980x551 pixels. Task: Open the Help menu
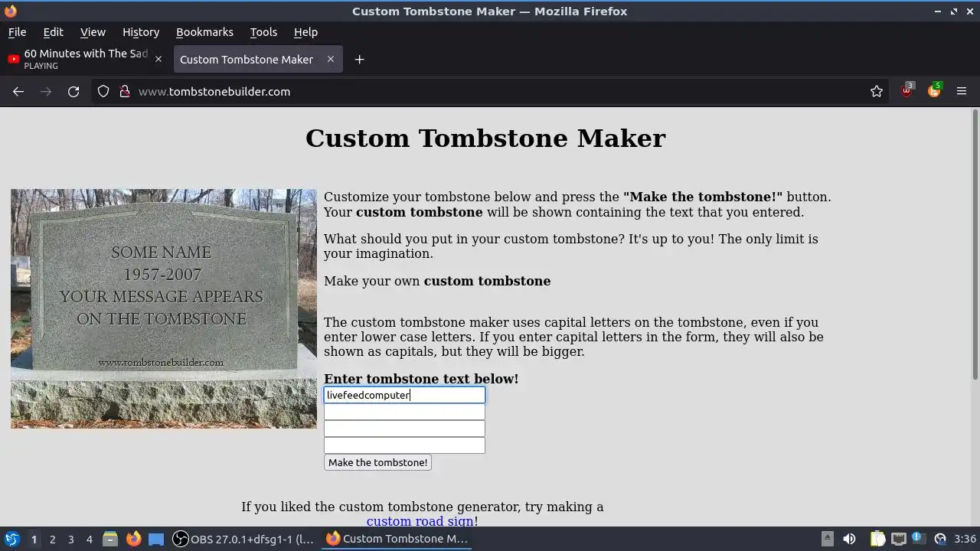click(x=305, y=32)
